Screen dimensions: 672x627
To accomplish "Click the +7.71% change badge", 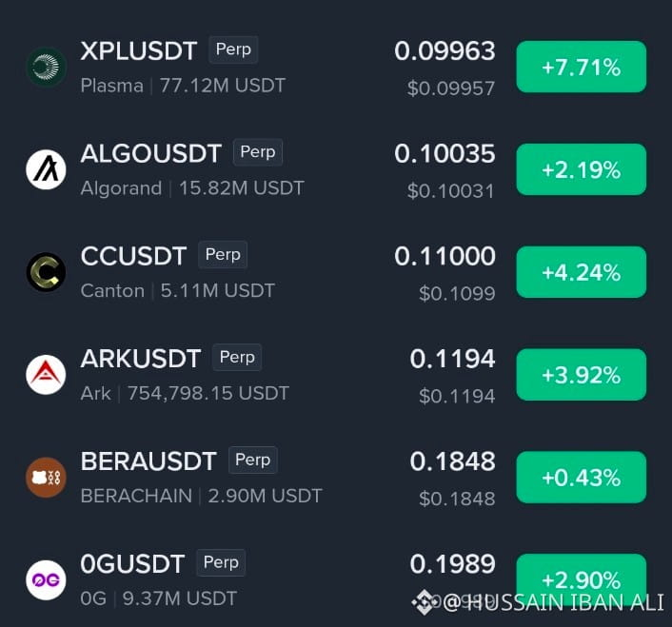I will tap(582, 67).
